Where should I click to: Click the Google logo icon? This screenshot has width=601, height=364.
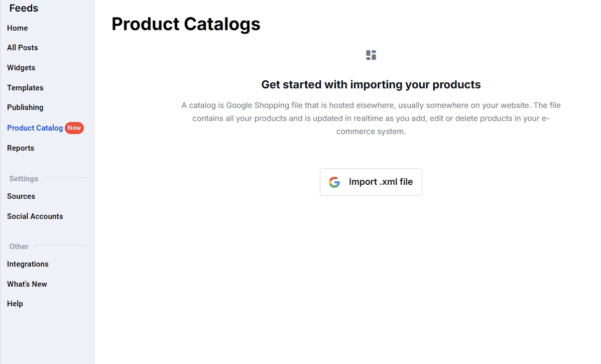[x=334, y=182]
